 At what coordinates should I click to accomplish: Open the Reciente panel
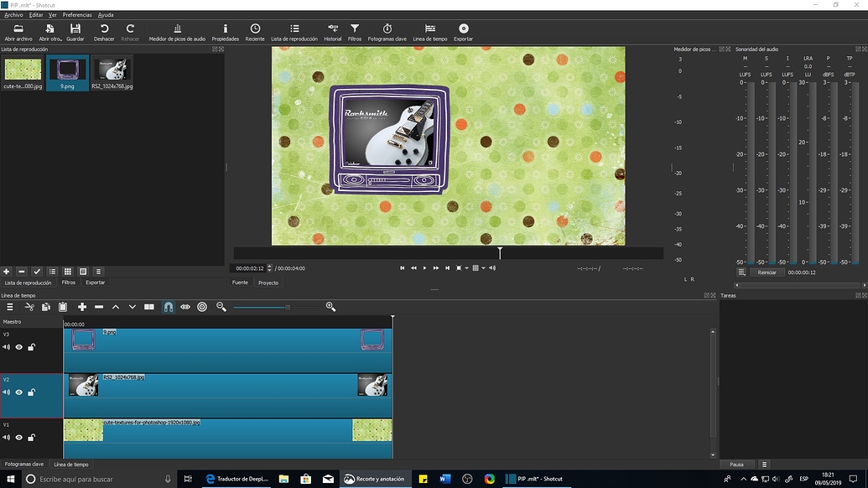pyautogui.click(x=255, y=32)
